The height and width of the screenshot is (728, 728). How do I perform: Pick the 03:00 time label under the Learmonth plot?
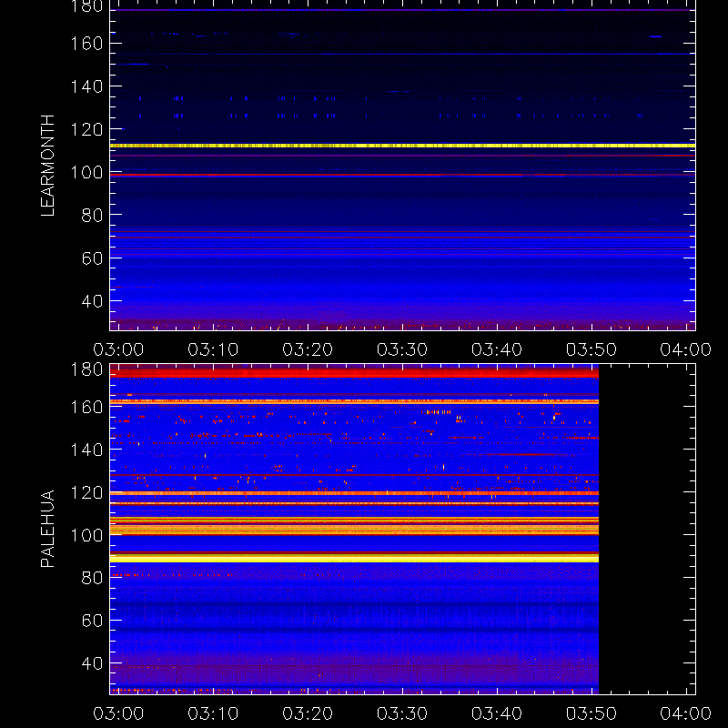(118, 349)
